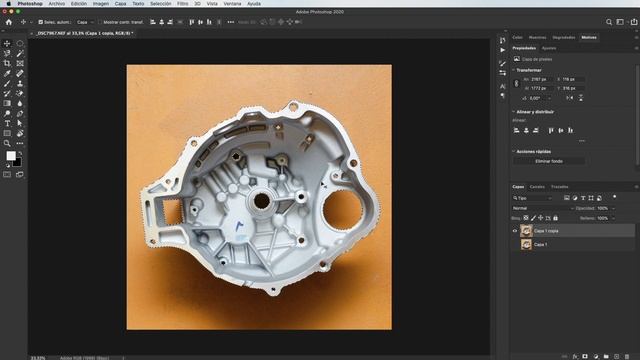Viewport: 640px width, 360px height.
Task: Select the Horizontal Type tool
Action: (x=7, y=123)
